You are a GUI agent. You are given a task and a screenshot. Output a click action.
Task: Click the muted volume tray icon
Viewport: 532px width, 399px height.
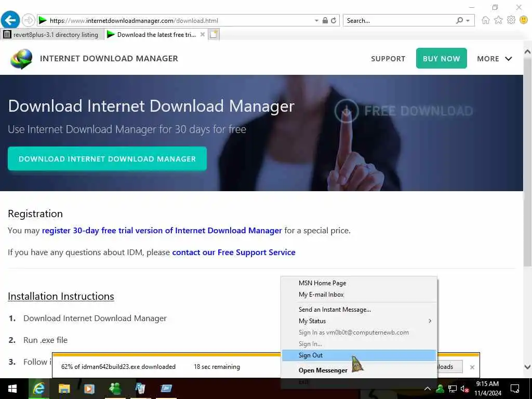pos(464,389)
